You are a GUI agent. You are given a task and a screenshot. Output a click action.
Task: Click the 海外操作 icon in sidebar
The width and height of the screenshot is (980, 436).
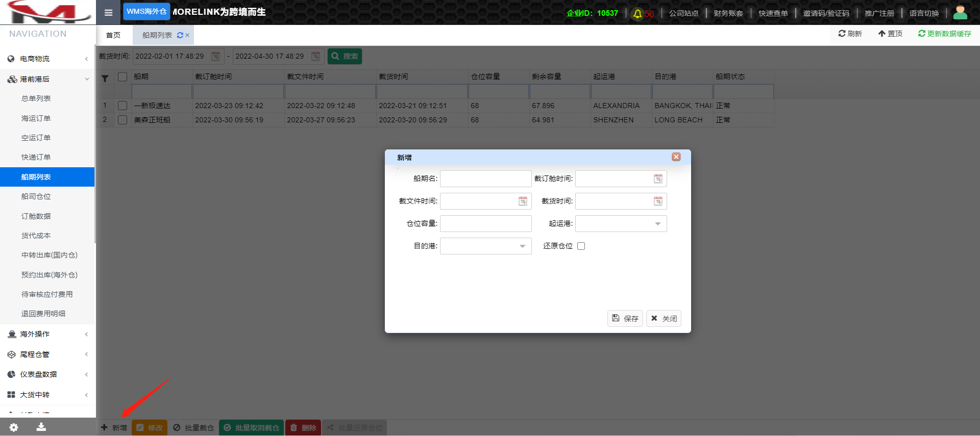12,334
